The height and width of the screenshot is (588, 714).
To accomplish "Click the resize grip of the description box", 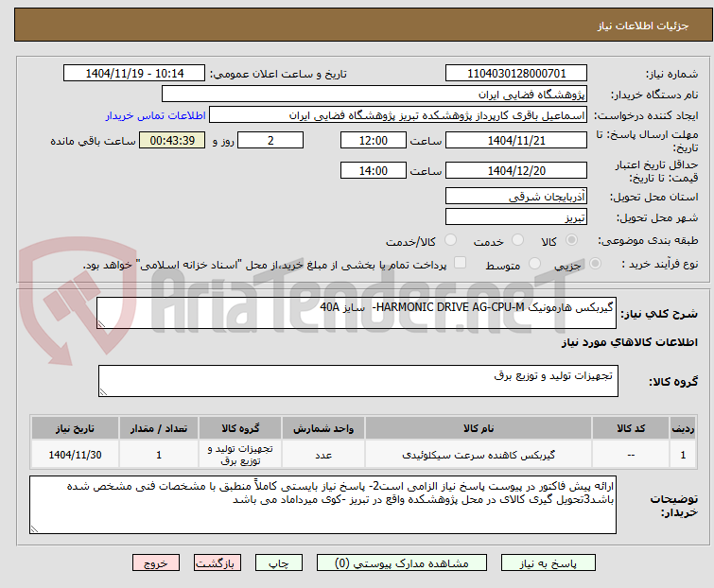I will coord(101,324).
